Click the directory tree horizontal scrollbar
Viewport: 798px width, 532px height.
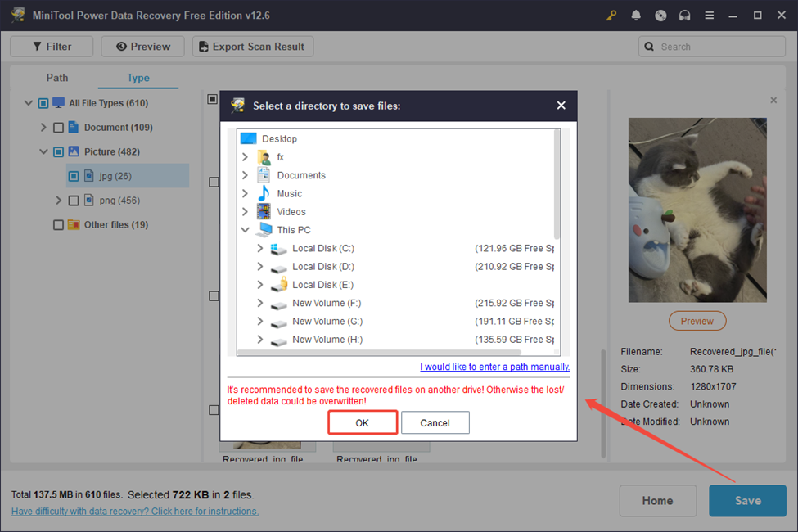click(380, 352)
